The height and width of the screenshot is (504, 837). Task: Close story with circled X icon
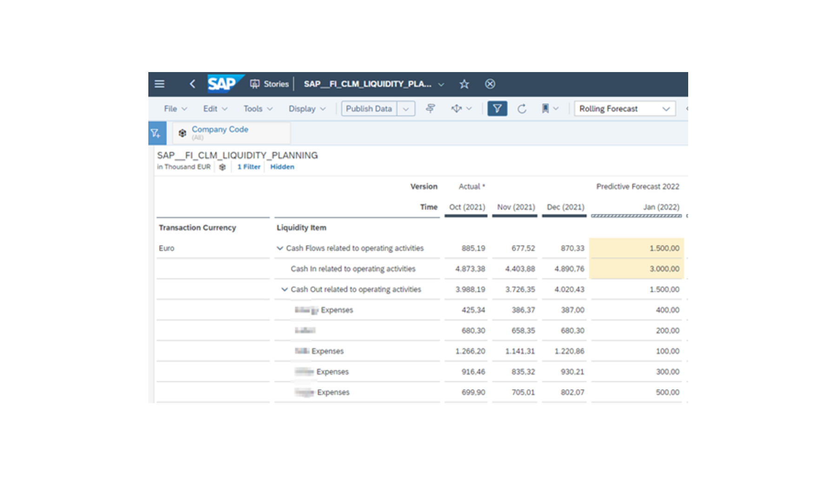tap(490, 84)
